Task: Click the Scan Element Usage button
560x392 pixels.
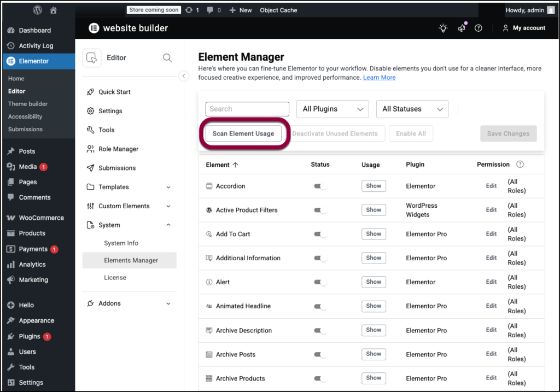Action: 243,133
